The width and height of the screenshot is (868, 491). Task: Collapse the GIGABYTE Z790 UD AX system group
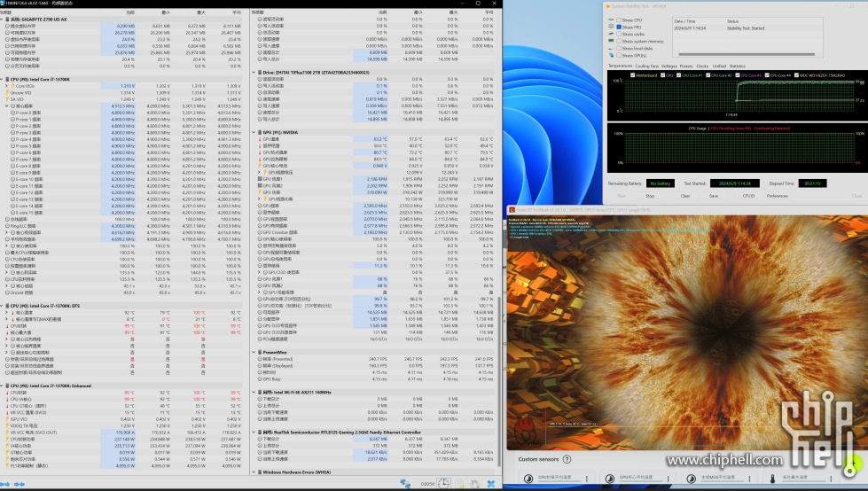point(2,19)
